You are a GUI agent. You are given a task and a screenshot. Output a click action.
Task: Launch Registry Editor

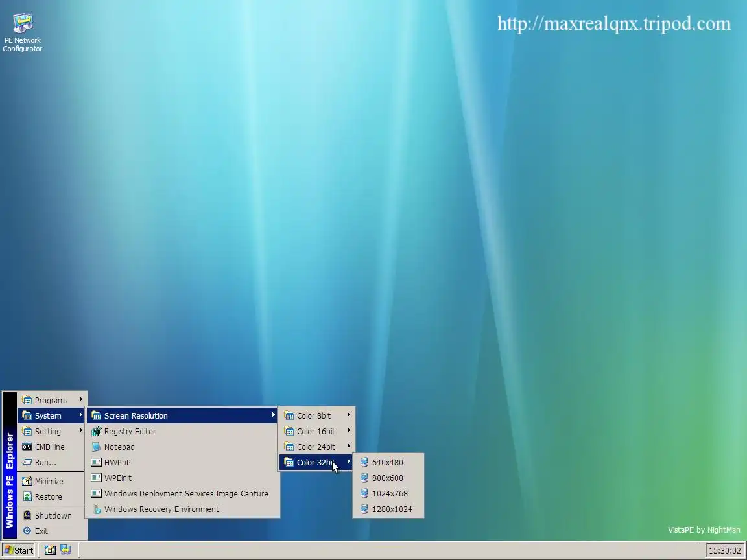pyautogui.click(x=182, y=432)
